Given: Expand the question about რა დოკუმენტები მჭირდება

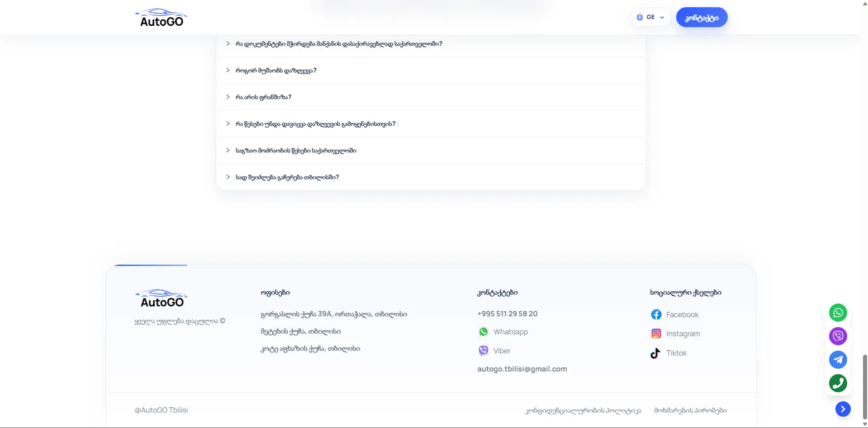Looking at the screenshot, I should [431, 44].
